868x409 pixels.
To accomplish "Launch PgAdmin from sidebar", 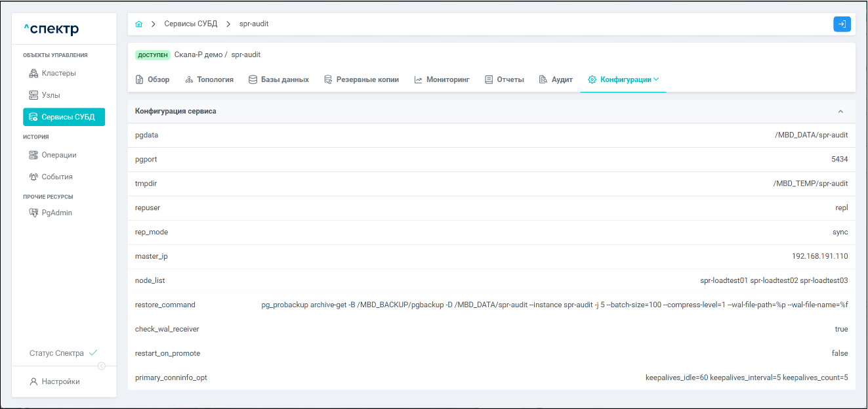I will [56, 213].
